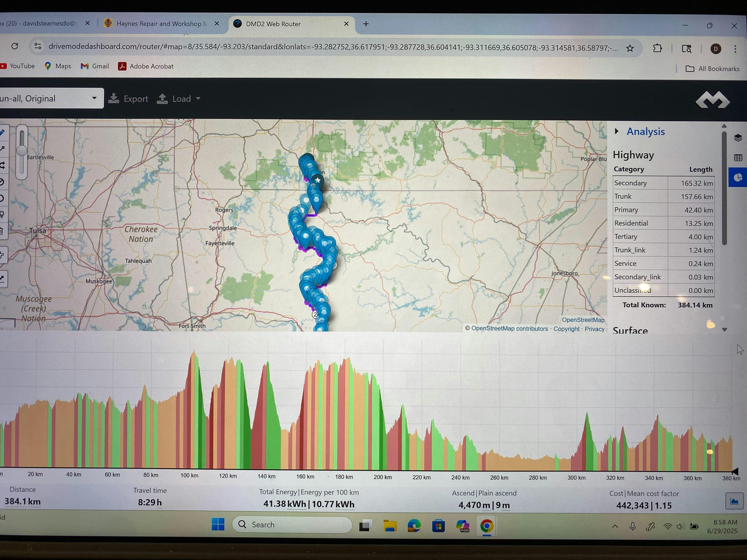
Task: Open the Chrome three-dot menu
Action: pyautogui.click(x=735, y=49)
